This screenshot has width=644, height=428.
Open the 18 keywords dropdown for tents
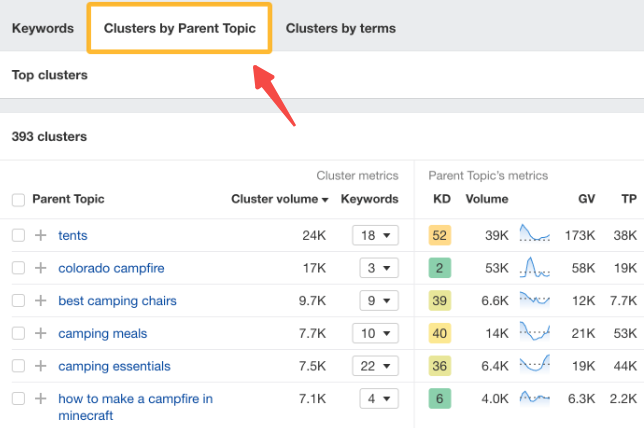pyautogui.click(x=375, y=236)
